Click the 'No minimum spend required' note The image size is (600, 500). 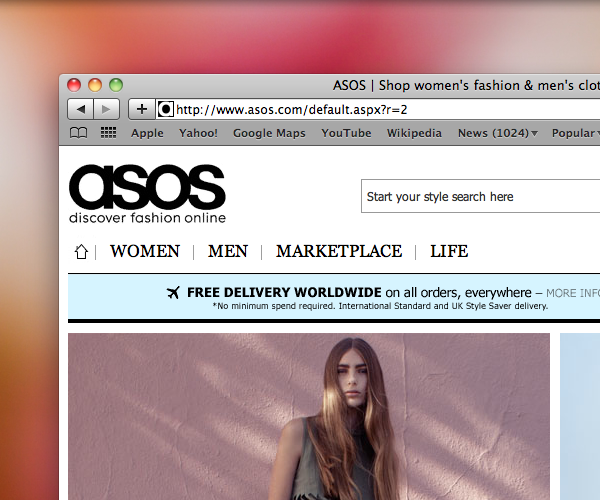380,306
